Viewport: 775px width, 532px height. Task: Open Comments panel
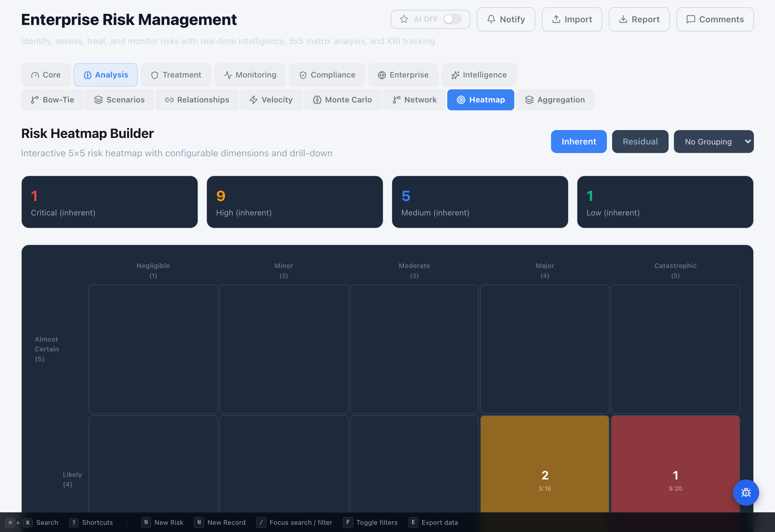(x=715, y=19)
